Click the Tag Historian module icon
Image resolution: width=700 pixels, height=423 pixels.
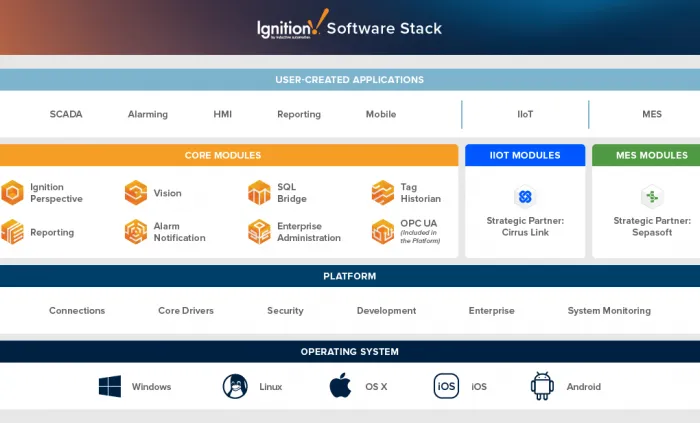(383, 193)
